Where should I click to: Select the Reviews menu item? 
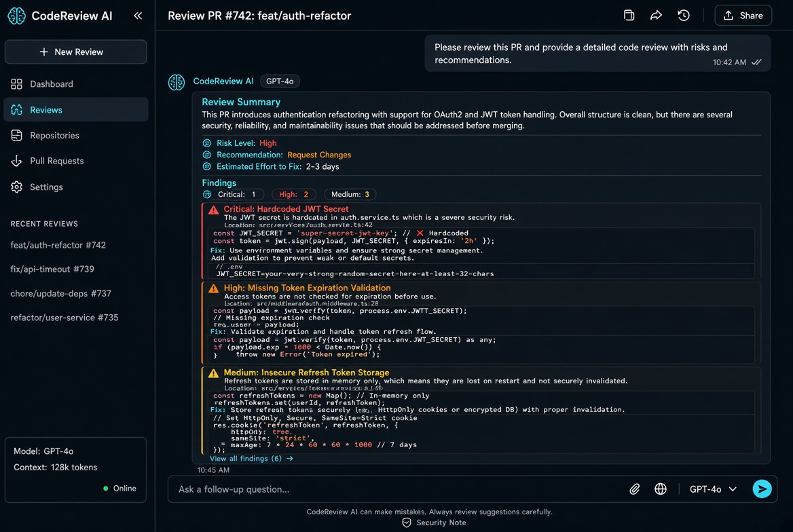76,110
